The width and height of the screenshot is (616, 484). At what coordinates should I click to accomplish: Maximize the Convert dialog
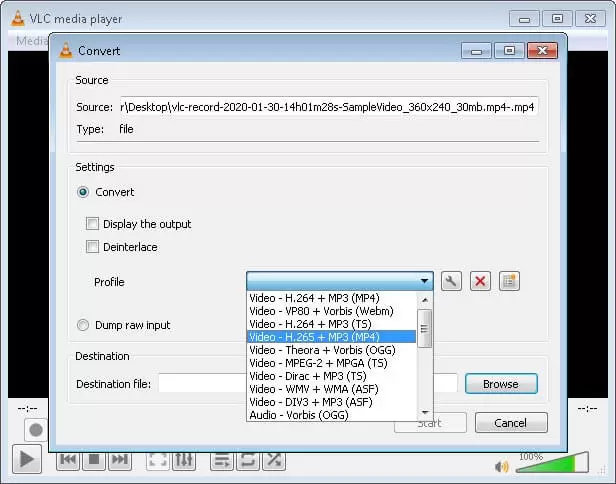[509, 51]
